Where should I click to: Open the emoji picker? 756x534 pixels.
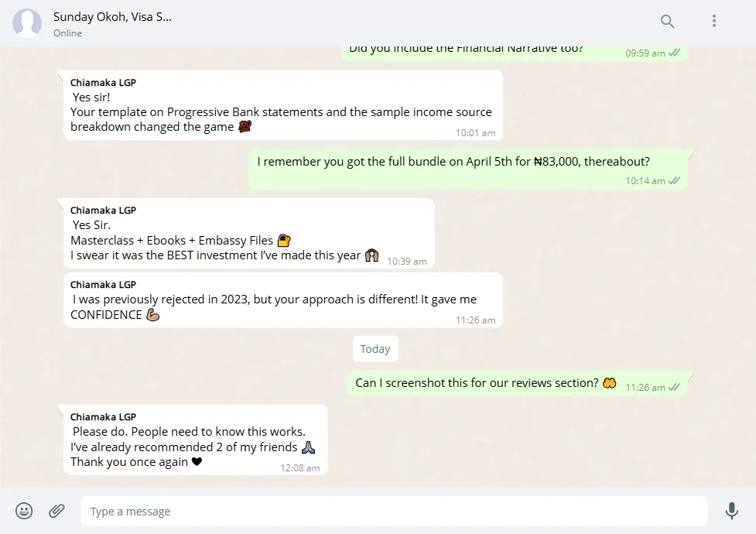[24, 511]
